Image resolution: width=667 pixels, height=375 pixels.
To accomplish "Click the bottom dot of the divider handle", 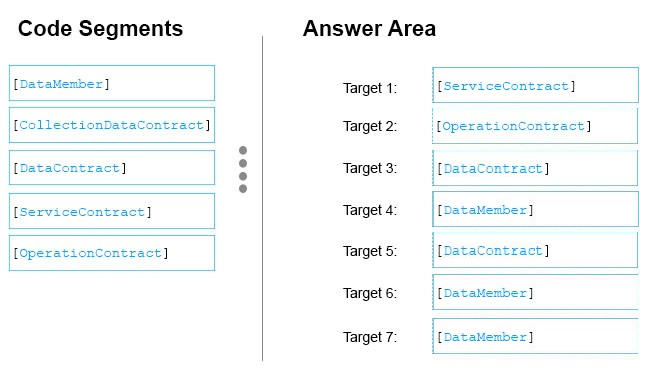I will click(243, 188).
